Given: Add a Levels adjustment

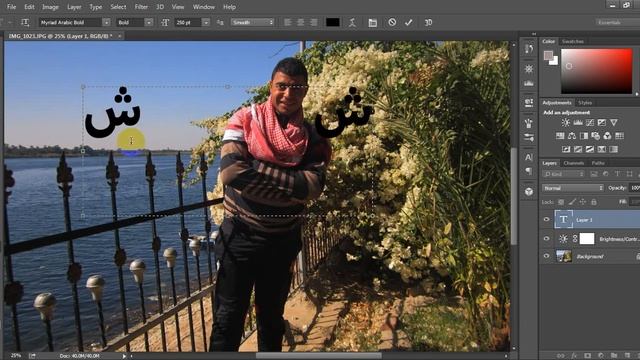Looking at the screenshot, I should tap(578, 122).
